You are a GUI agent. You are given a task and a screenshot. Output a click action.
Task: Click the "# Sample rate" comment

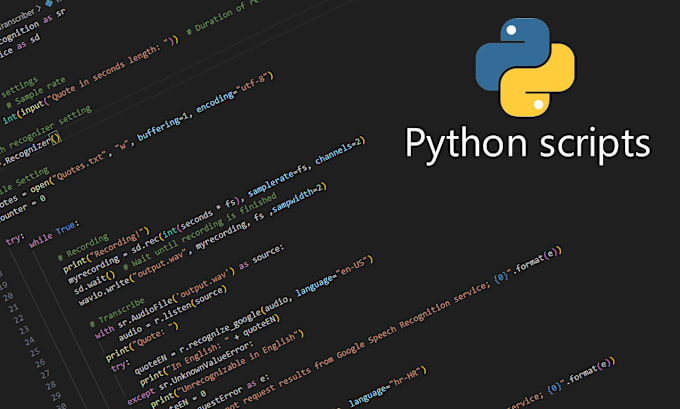(x=36, y=92)
